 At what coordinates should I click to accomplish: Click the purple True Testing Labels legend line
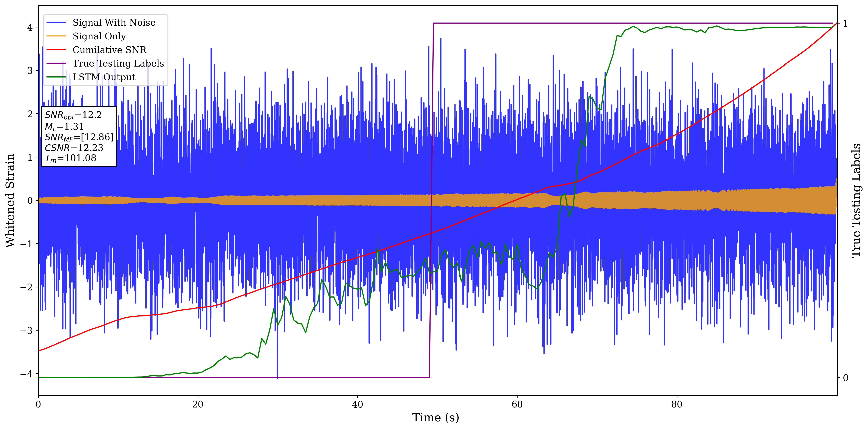(x=56, y=63)
